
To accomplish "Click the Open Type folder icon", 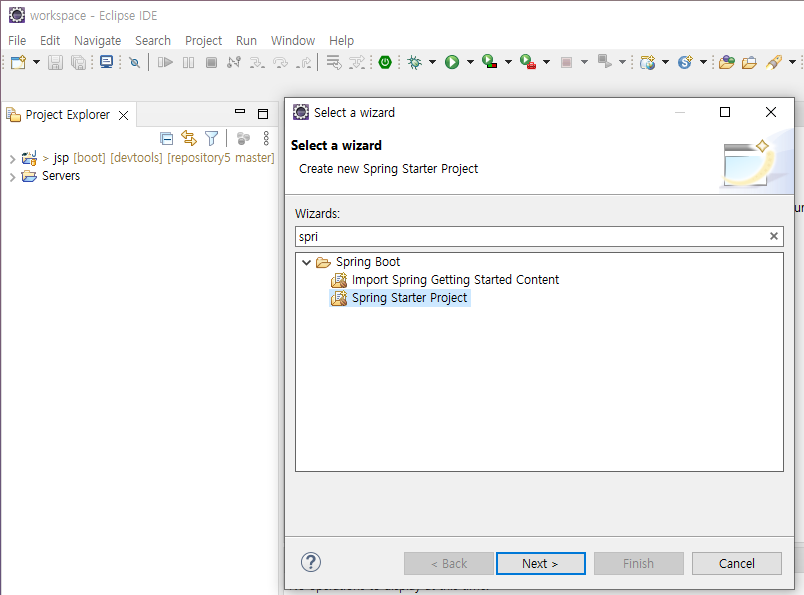I will [727, 63].
